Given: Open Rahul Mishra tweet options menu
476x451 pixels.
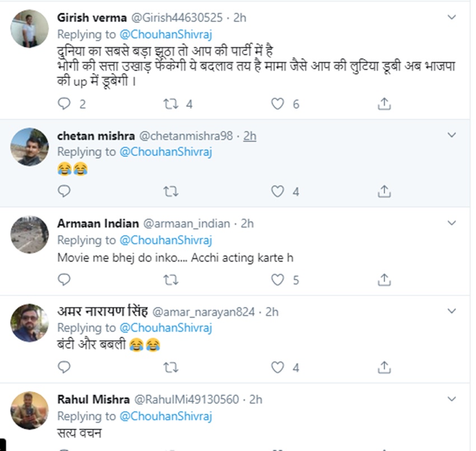Looking at the screenshot, I should [452, 399].
